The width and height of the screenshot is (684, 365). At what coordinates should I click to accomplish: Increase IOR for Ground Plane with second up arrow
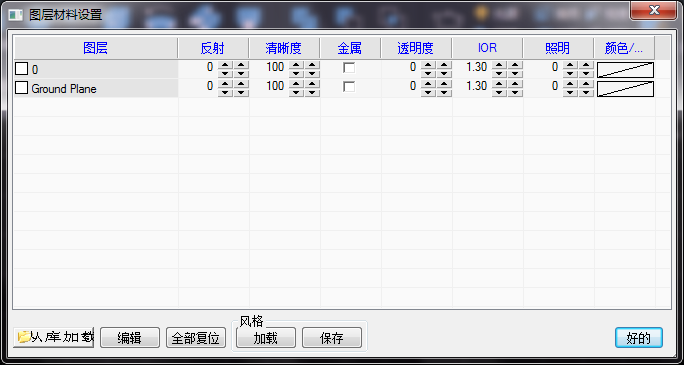point(515,84)
